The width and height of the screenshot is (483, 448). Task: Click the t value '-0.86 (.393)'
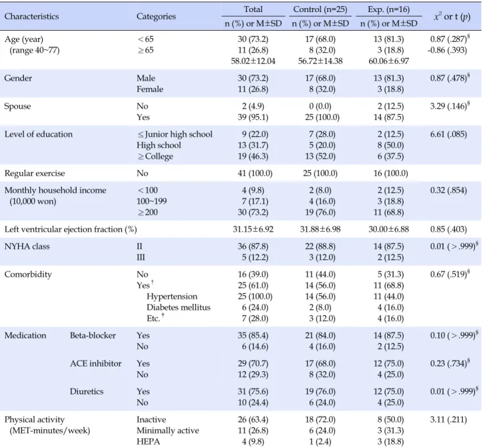click(x=447, y=50)
